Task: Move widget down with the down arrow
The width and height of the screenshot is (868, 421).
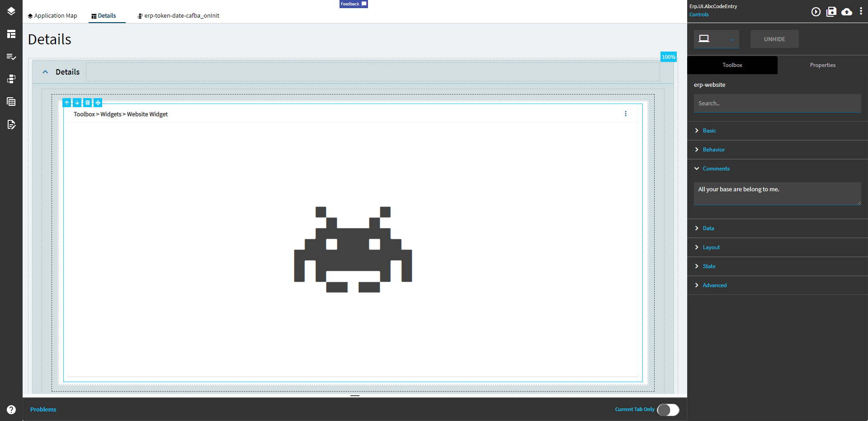Action: pos(77,103)
